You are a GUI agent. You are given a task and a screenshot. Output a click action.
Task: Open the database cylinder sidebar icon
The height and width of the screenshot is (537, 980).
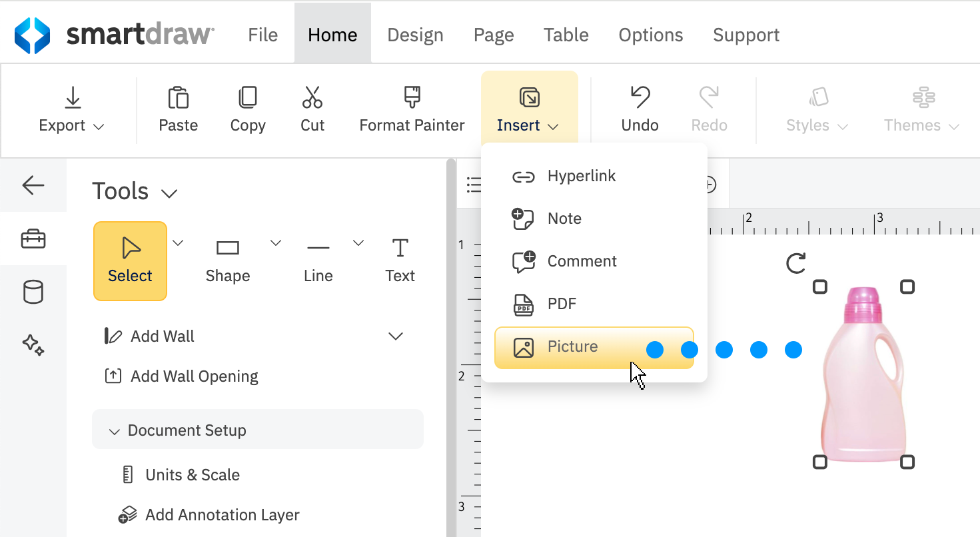click(33, 292)
